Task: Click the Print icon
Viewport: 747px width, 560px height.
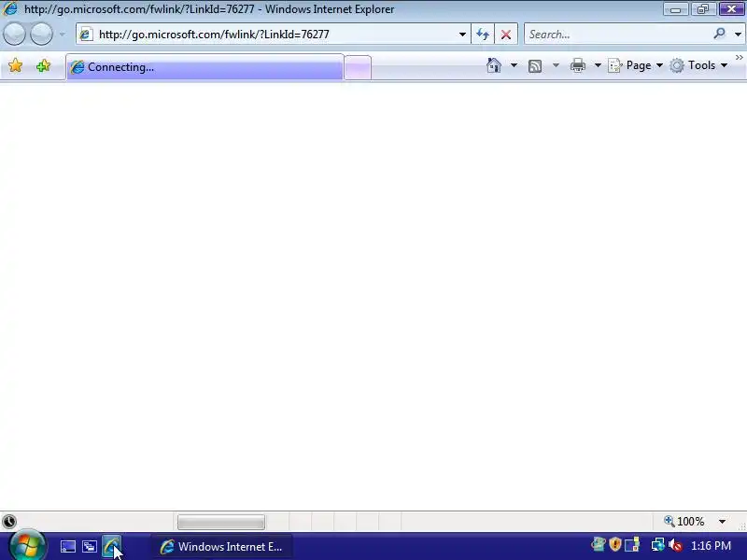Action: (x=578, y=65)
